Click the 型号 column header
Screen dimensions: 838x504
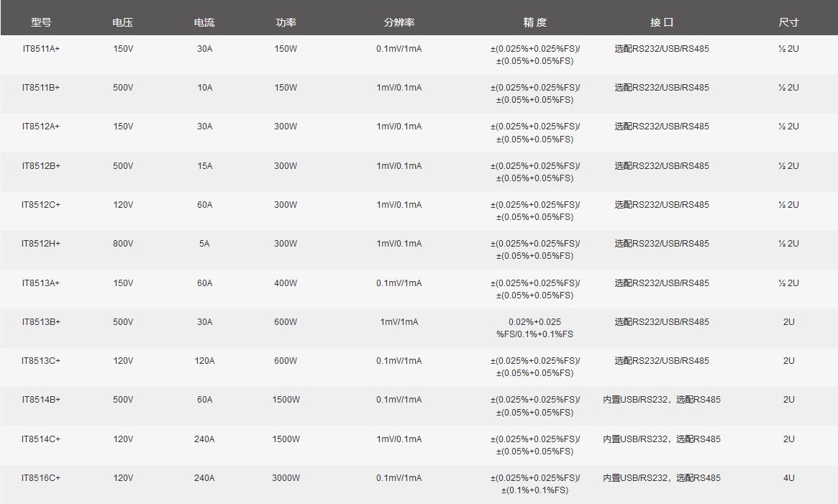click(x=41, y=22)
